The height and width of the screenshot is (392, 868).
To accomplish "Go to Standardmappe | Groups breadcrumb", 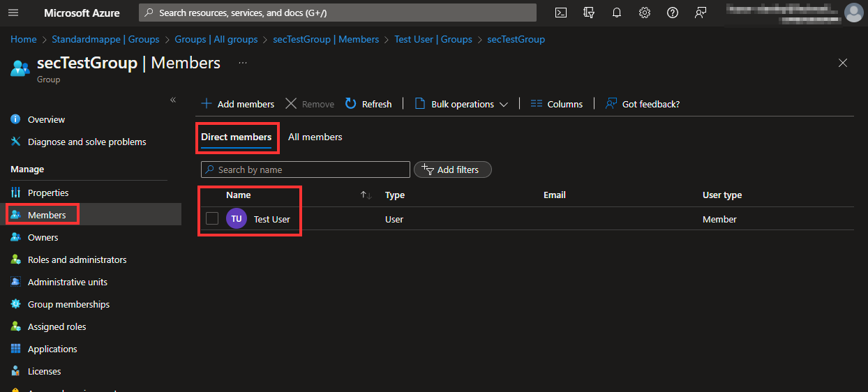I will point(105,39).
